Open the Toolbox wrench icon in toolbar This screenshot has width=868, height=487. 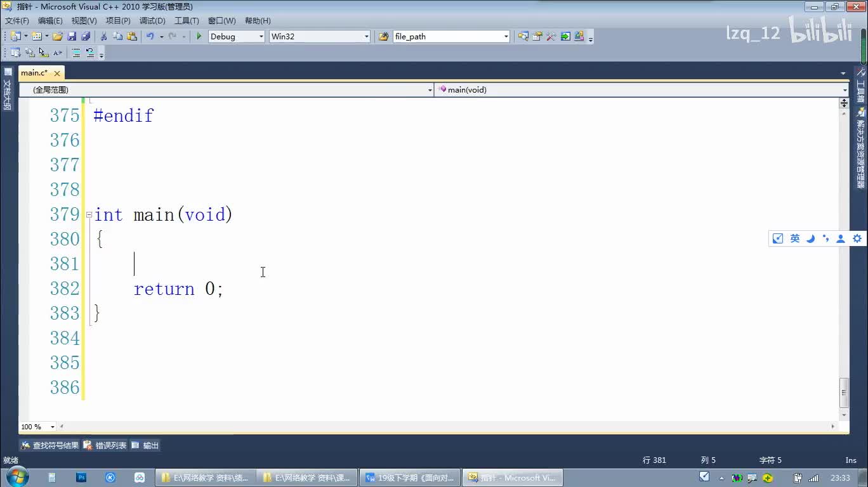pyautogui.click(x=551, y=37)
